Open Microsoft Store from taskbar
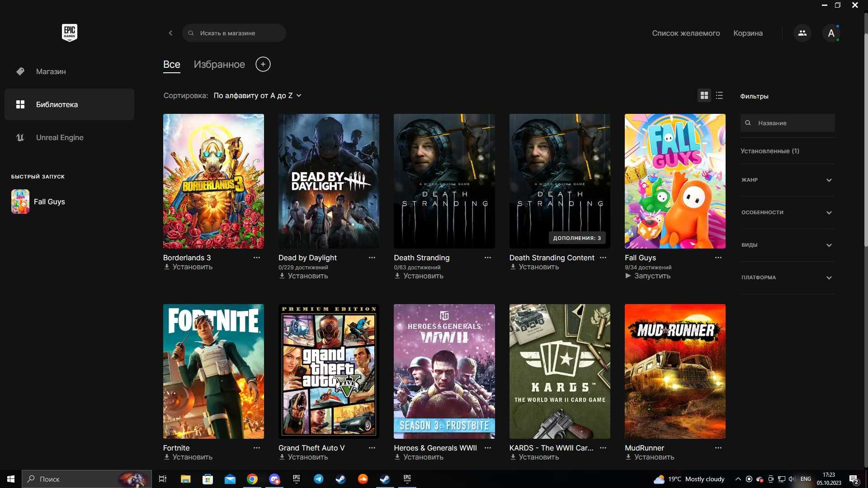 click(x=208, y=479)
